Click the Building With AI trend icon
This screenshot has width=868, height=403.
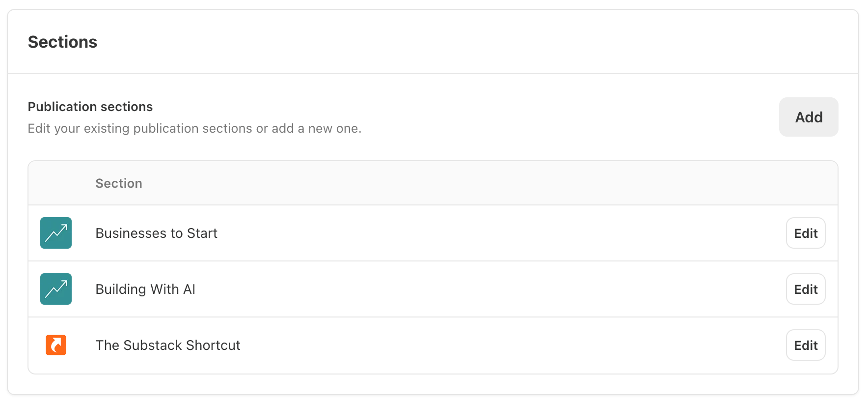56,289
